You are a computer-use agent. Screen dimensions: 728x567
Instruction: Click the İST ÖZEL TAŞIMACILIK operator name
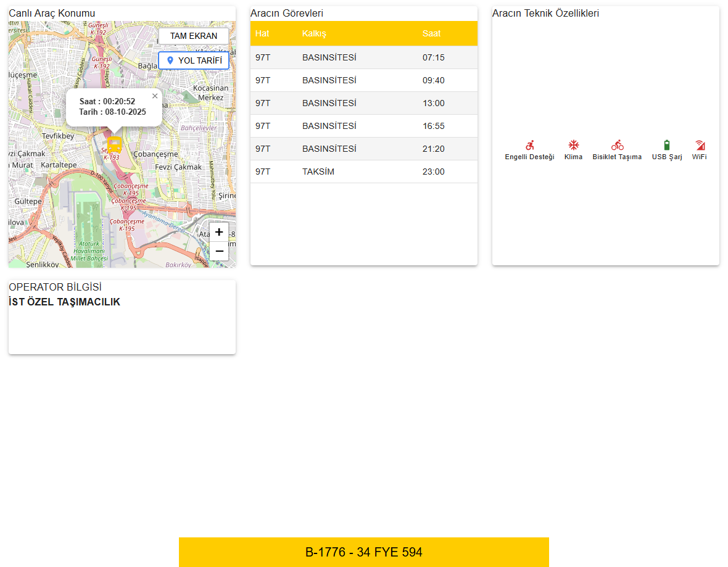[x=65, y=302]
